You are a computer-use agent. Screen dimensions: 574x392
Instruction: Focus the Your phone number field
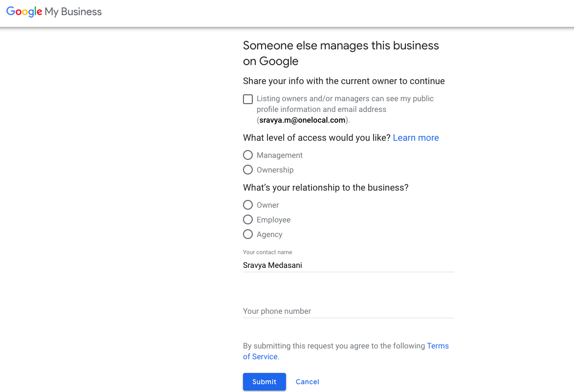coord(348,311)
